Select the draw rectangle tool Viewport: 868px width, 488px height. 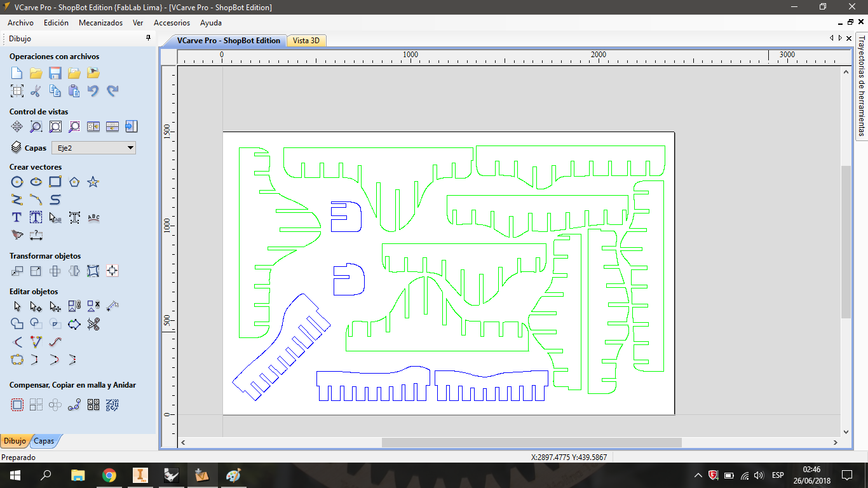55,182
